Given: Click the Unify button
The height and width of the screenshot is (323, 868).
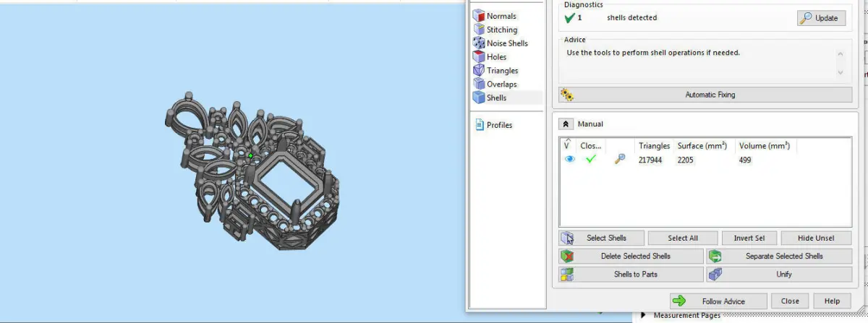Looking at the screenshot, I should (779, 274).
